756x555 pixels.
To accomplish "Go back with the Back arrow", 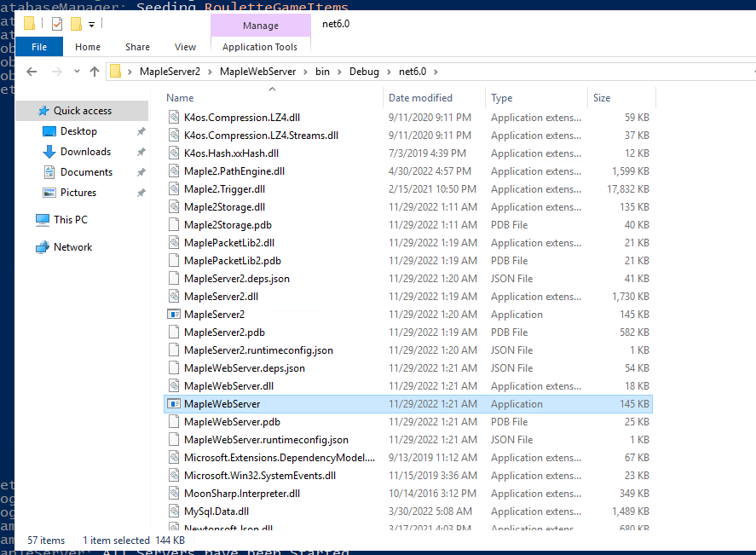I will [32, 72].
